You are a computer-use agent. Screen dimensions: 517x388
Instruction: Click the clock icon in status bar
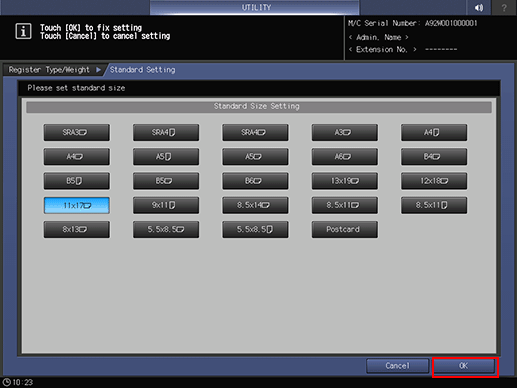point(7,382)
